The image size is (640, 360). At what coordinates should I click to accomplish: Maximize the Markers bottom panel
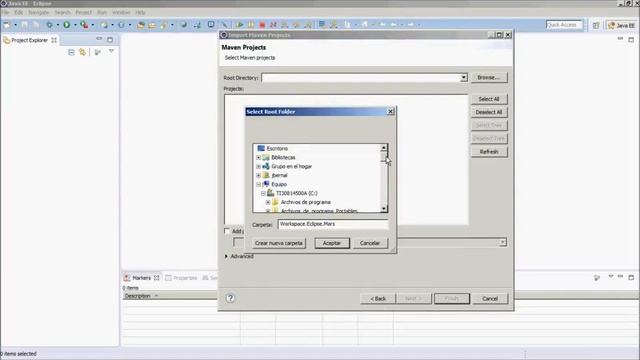631,277
